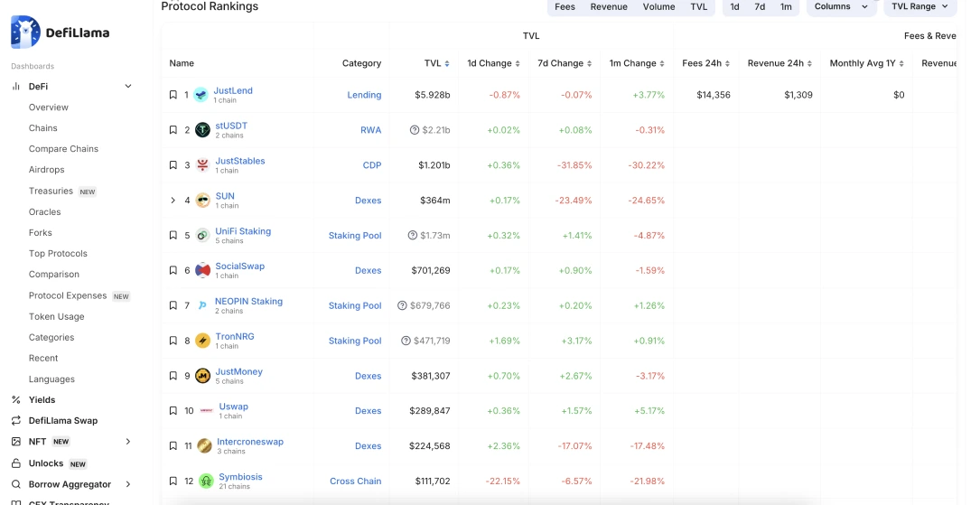Viewport: 980px width, 505px height.
Task: Bookmark the JustMoney protocol row
Action: click(x=173, y=376)
